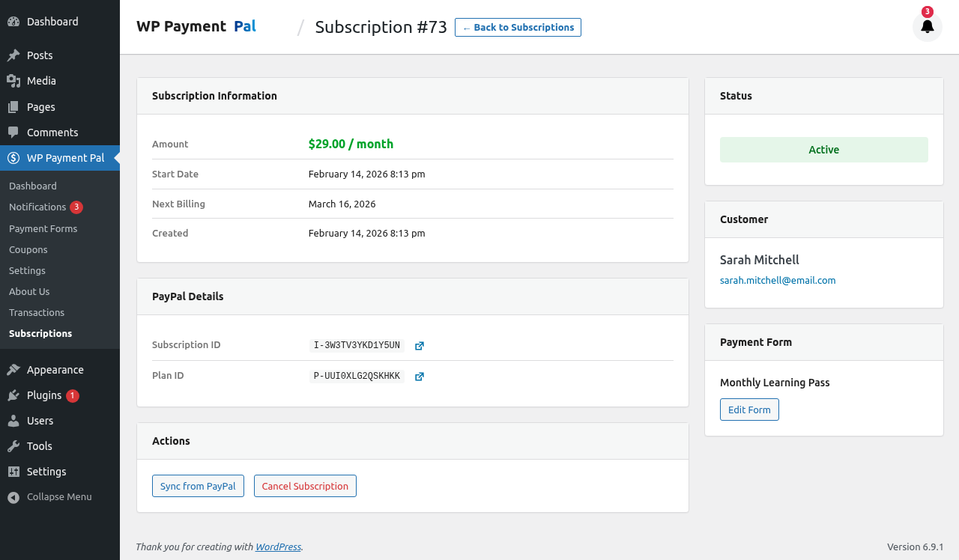Select the Users sidebar icon

click(x=11, y=420)
